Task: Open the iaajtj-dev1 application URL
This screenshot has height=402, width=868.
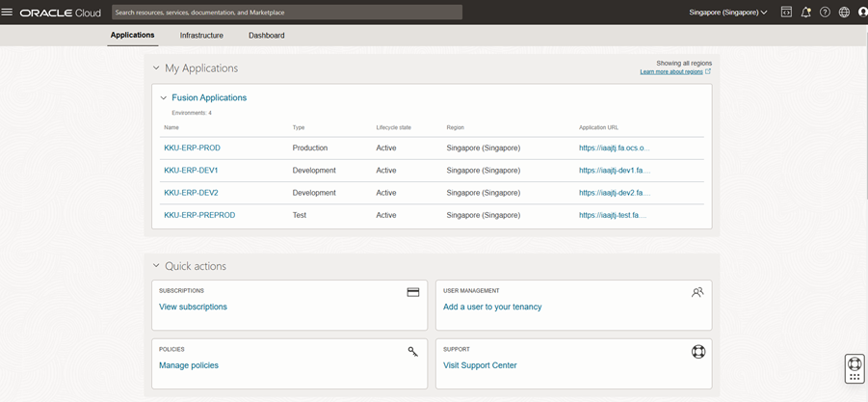Action: (615, 171)
